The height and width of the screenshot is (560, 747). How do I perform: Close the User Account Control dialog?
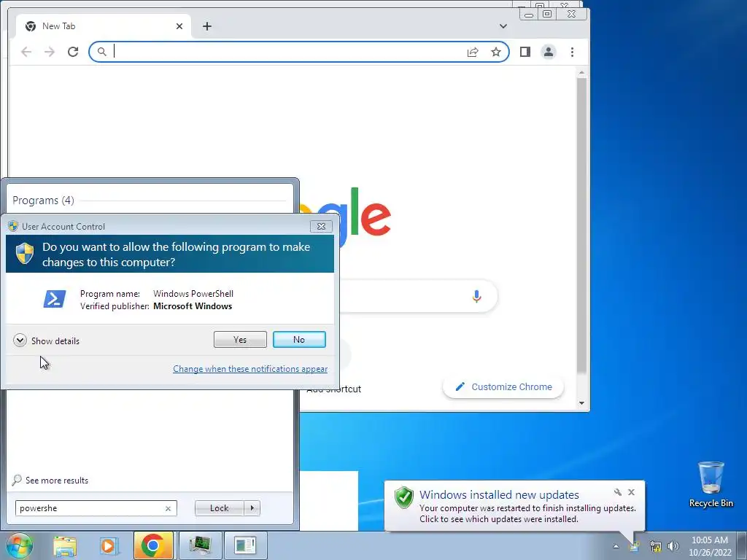click(x=321, y=226)
